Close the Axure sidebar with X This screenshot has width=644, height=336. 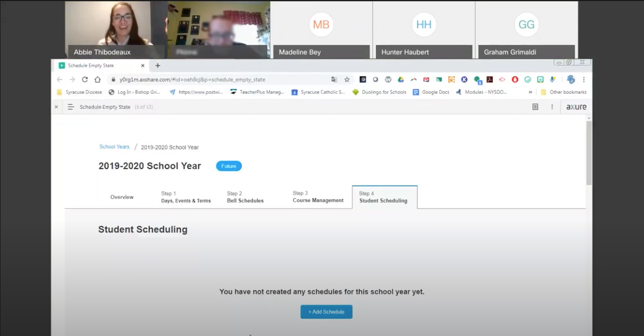point(56,107)
